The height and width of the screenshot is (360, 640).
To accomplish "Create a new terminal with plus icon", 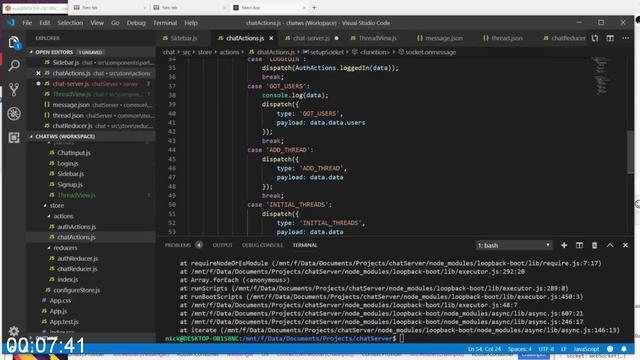I will [564, 245].
